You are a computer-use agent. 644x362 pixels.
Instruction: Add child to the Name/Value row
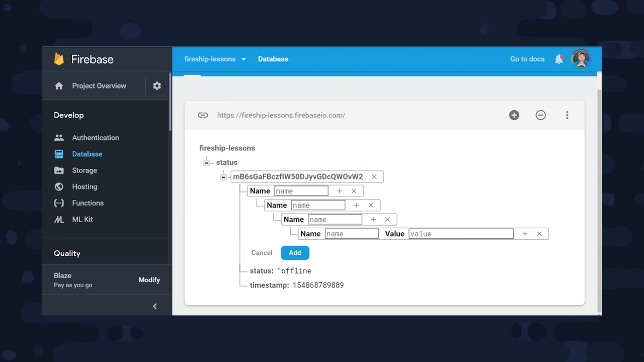[525, 234]
